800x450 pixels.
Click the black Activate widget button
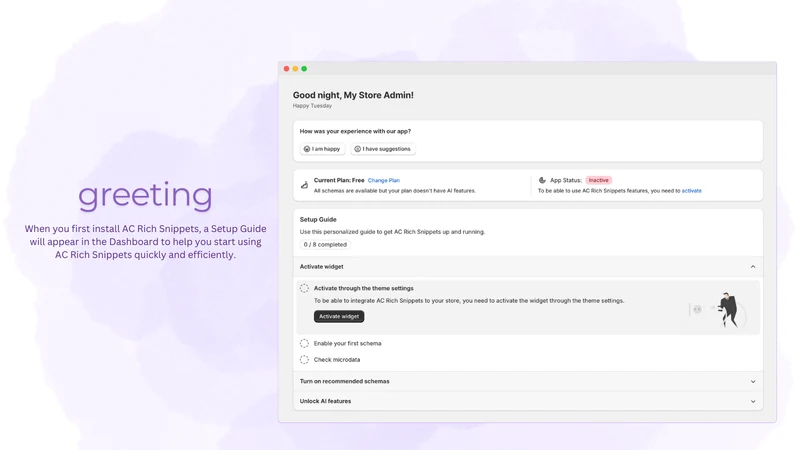click(x=339, y=316)
